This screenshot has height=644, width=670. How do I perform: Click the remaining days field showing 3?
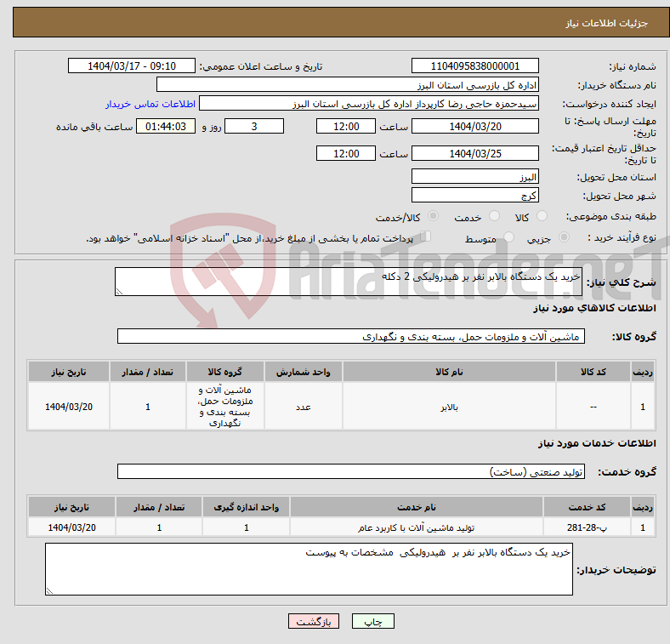point(254,126)
